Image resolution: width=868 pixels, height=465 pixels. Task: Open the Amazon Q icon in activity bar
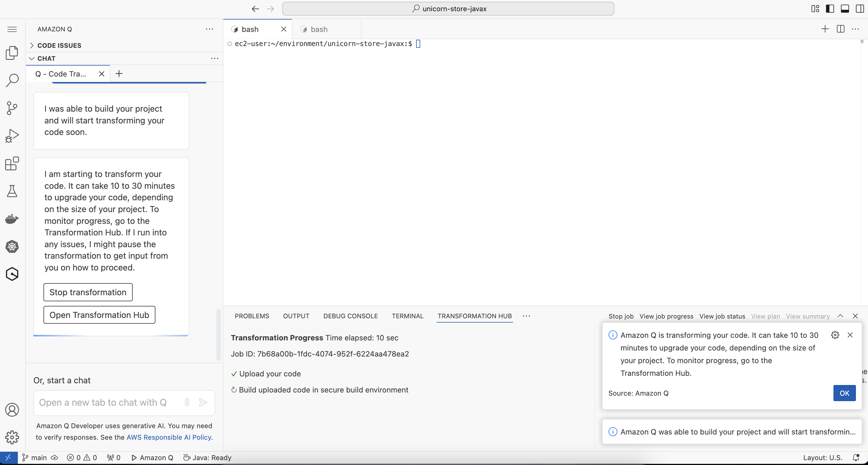pyautogui.click(x=12, y=274)
